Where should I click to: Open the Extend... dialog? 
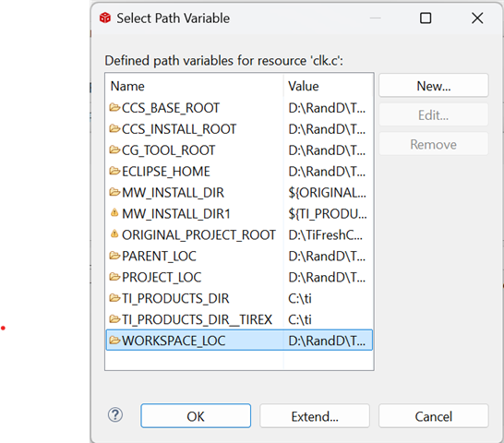[315, 416]
